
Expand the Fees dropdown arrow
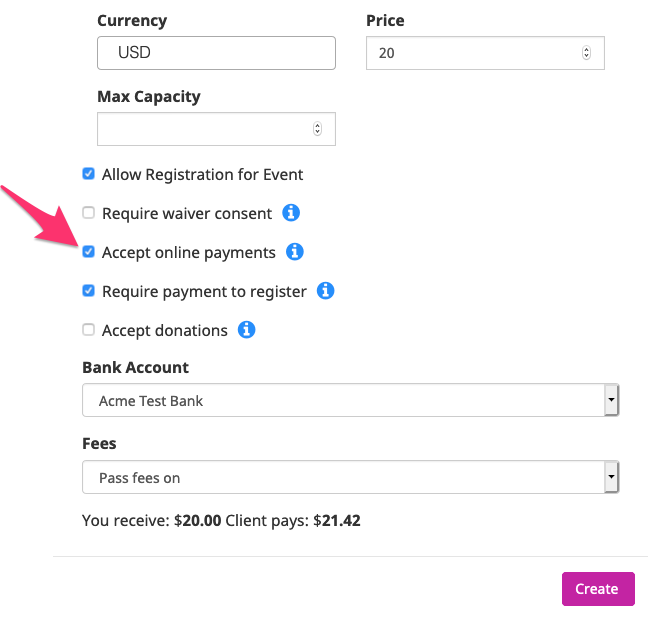pyautogui.click(x=611, y=477)
